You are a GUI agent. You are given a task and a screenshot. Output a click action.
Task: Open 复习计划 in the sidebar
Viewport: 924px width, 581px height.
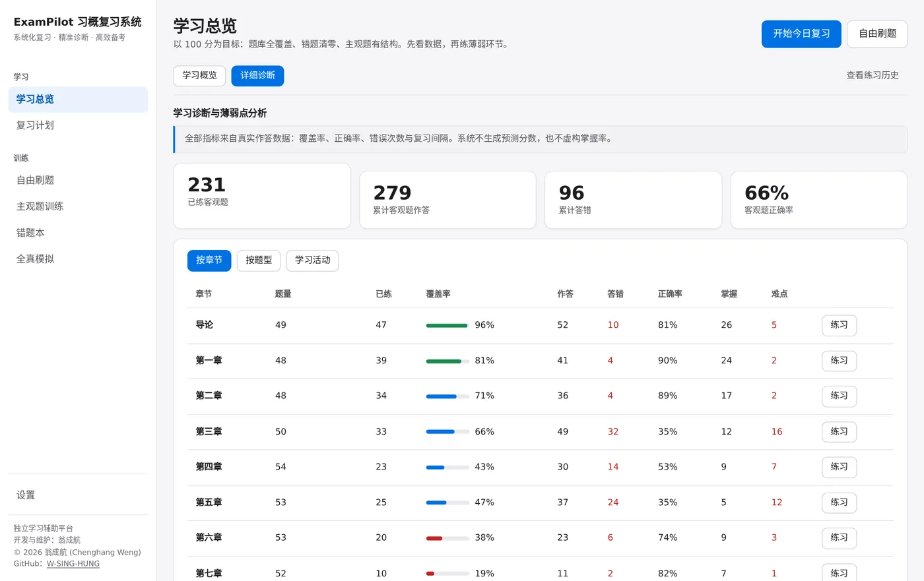(x=78, y=125)
